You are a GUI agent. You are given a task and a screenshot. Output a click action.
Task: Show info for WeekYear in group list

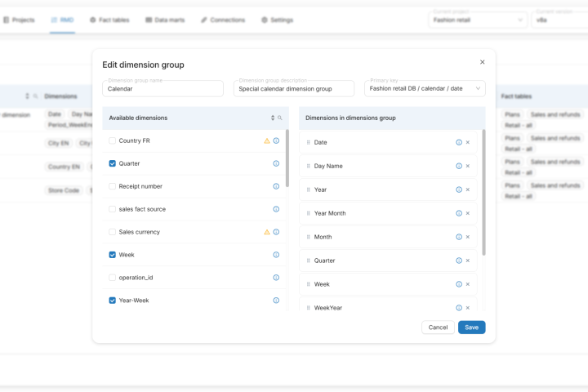coord(459,308)
